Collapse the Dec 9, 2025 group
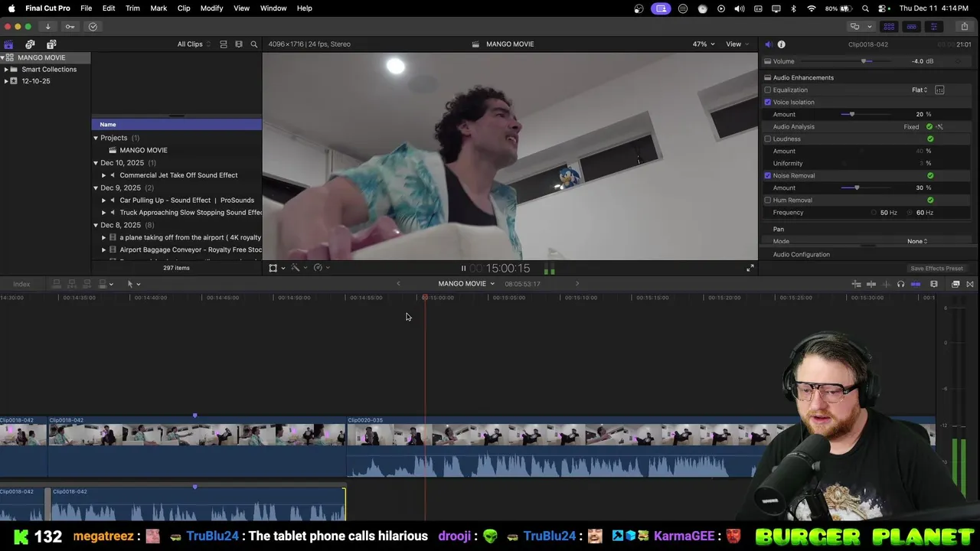 coord(96,188)
